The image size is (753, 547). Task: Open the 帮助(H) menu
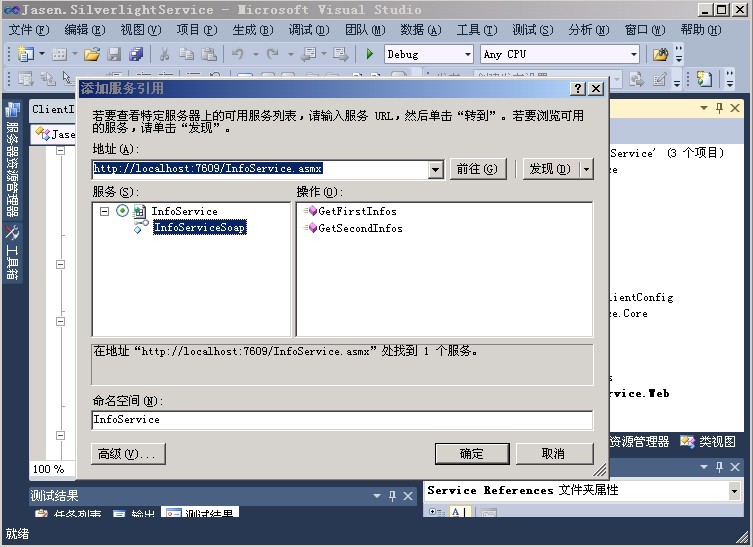(701, 30)
